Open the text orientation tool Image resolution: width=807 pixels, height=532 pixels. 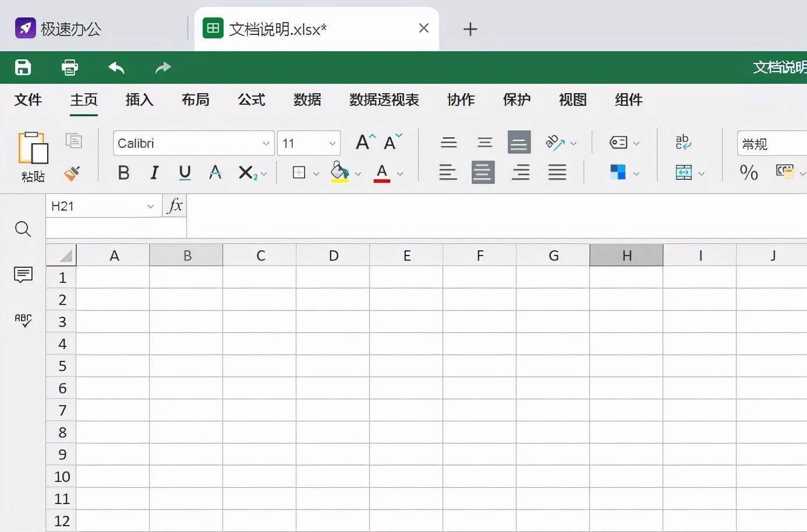point(555,143)
